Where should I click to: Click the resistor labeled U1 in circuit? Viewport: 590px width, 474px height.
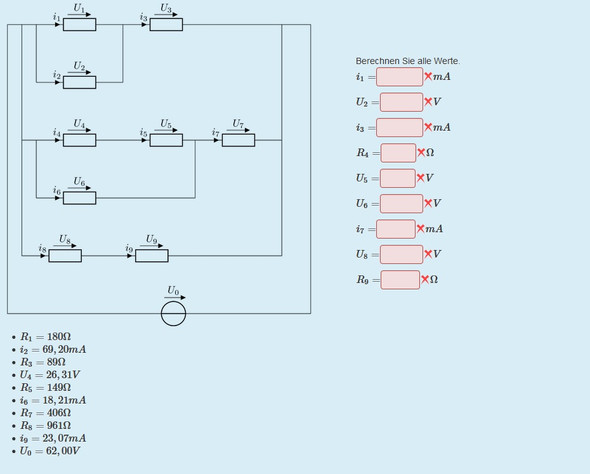tap(79, 24)
